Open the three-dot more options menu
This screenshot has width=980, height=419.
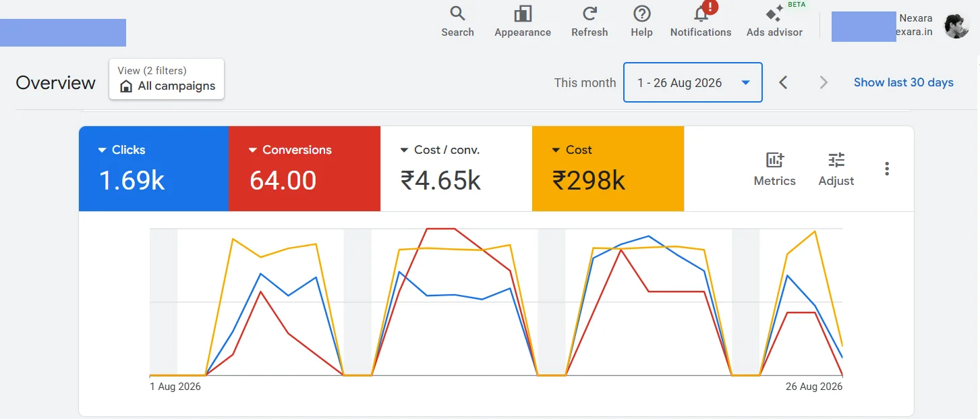click(x=887, y=169)
